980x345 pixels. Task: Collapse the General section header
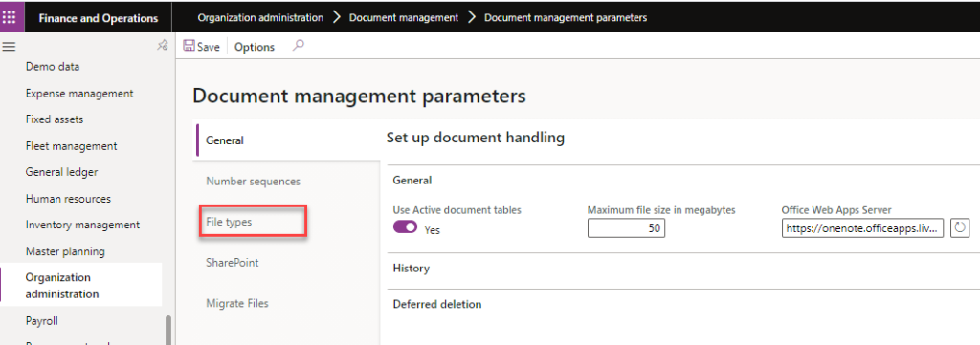412,181
